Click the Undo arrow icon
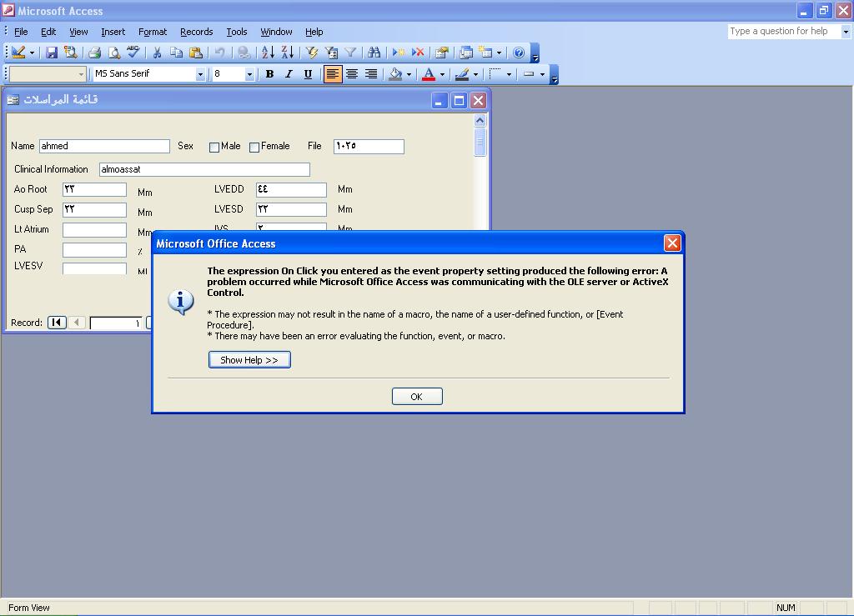This screenshot has height=616, width=854. point(219,53)
